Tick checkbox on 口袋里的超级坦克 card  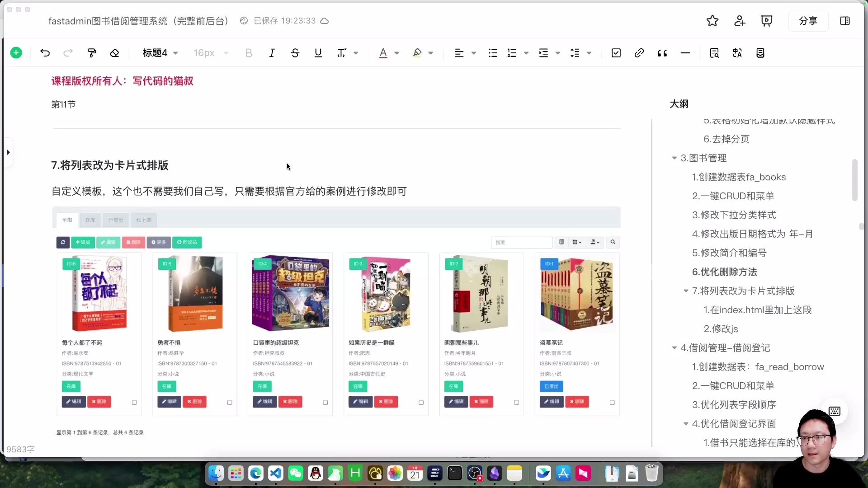(325, 402)
